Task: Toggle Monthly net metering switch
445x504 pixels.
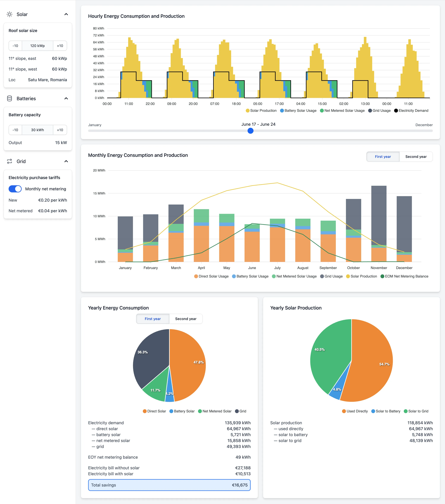Action: click(15, 189)
